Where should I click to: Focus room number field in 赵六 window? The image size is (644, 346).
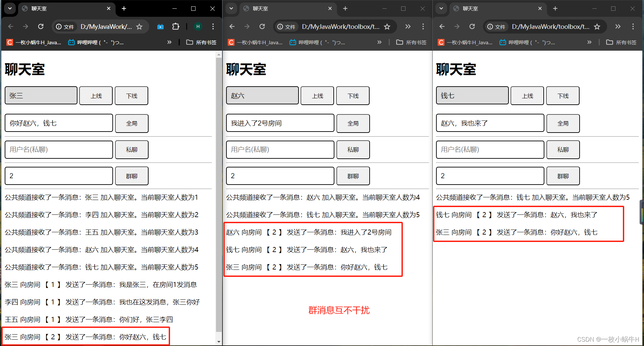[x=280, y=176]
